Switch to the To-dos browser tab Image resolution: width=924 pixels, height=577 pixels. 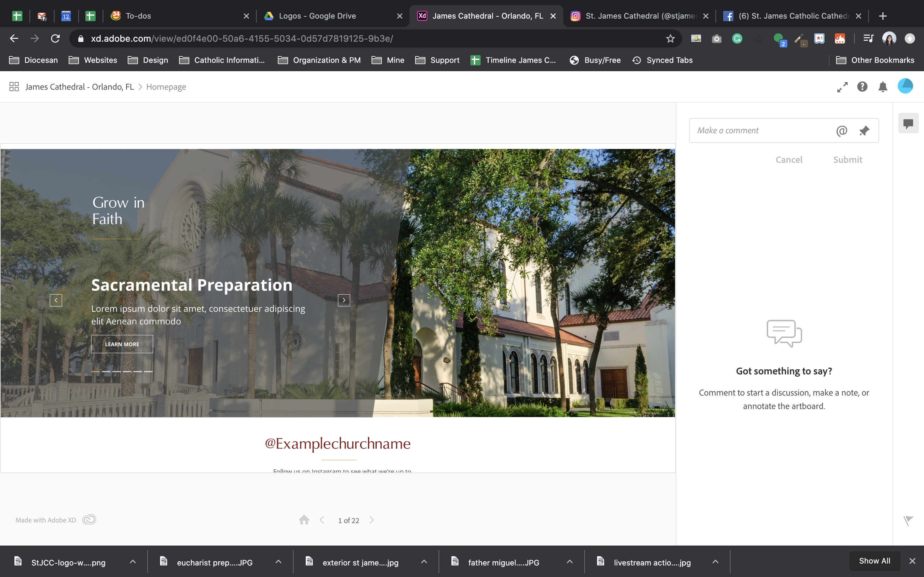point(138,16)
